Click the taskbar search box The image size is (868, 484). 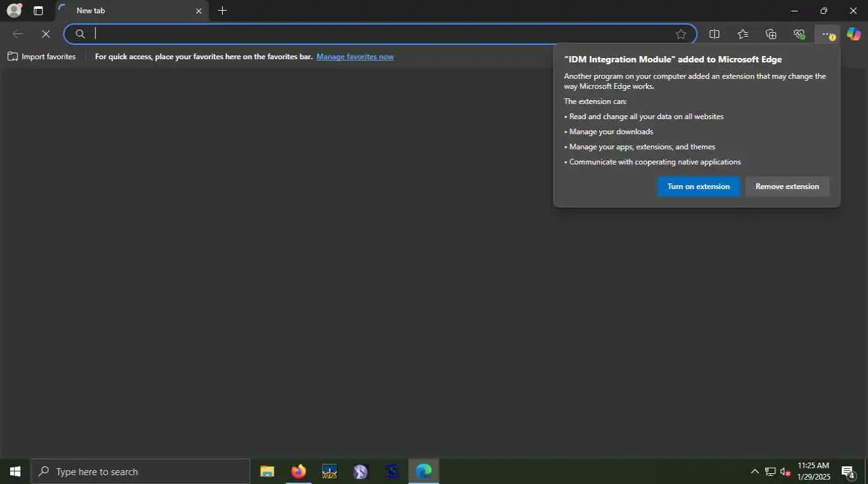[140, 471]
